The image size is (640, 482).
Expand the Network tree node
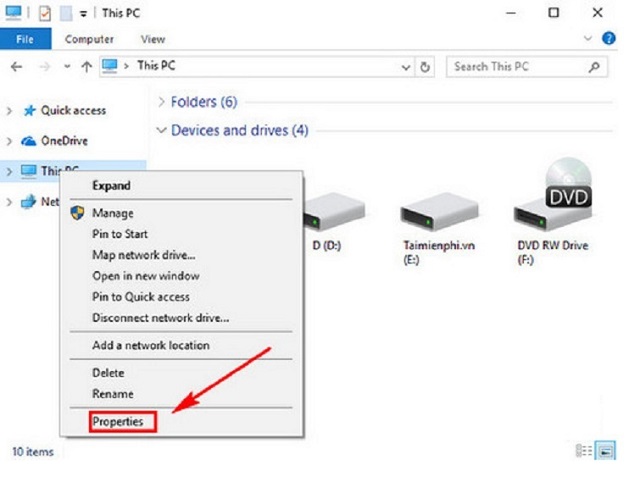click(x=9, y=202)
